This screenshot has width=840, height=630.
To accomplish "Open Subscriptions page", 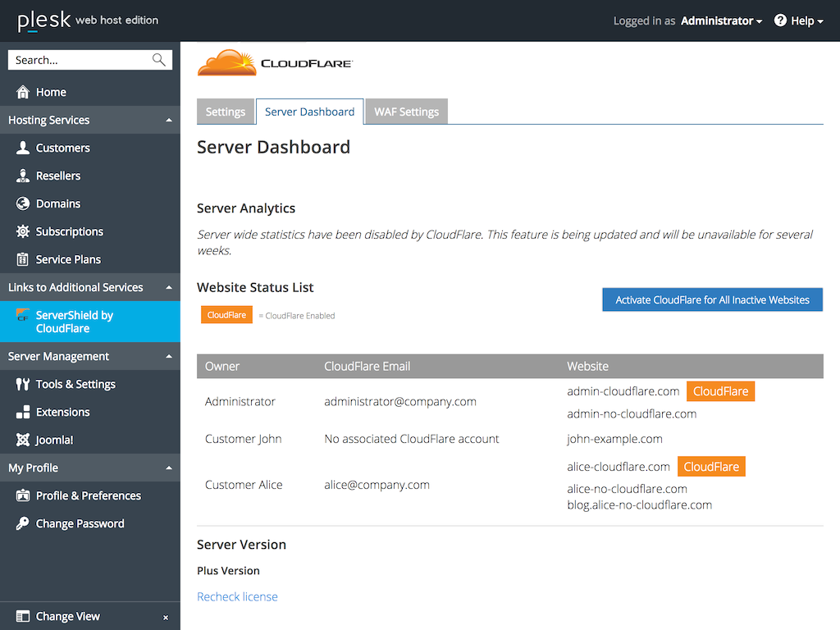I will (x=90, y=231).
